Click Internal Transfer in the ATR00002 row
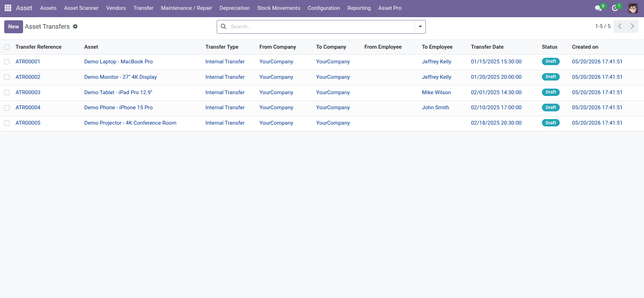The height and width of the screenshot is (298, 644). pos(225,77)
